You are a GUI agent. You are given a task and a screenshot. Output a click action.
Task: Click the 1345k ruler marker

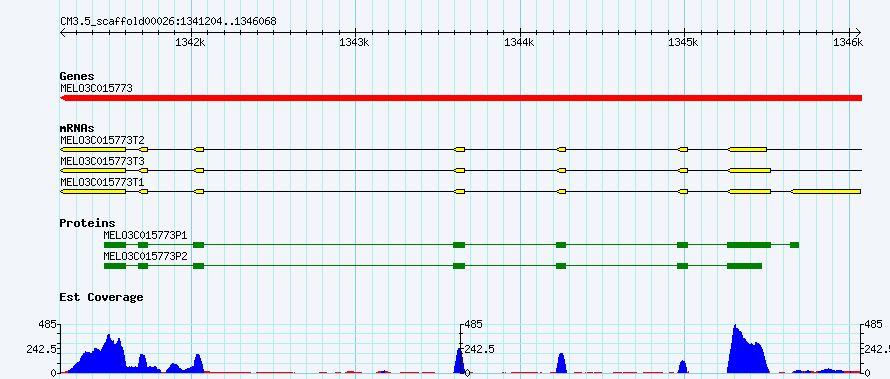click(x=684, y=42)
